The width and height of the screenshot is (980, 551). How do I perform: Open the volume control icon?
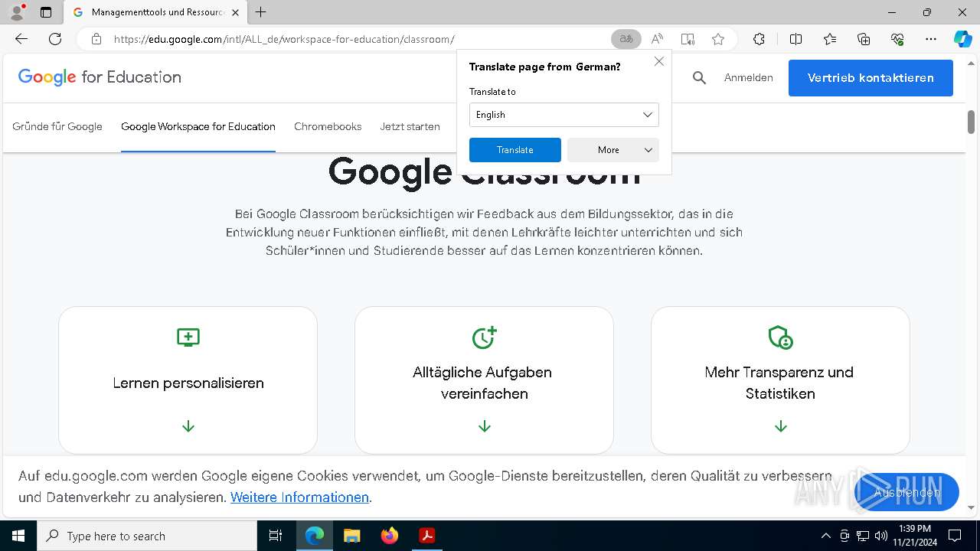(881, 536)
